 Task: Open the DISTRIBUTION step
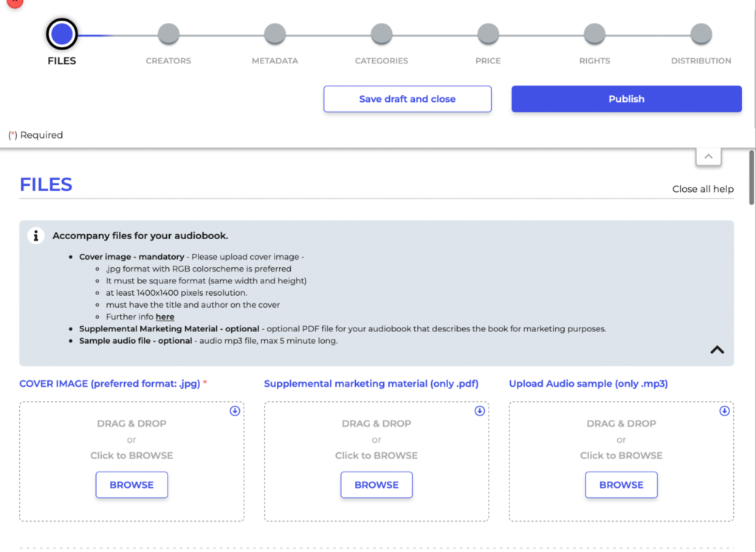point(701,34)
